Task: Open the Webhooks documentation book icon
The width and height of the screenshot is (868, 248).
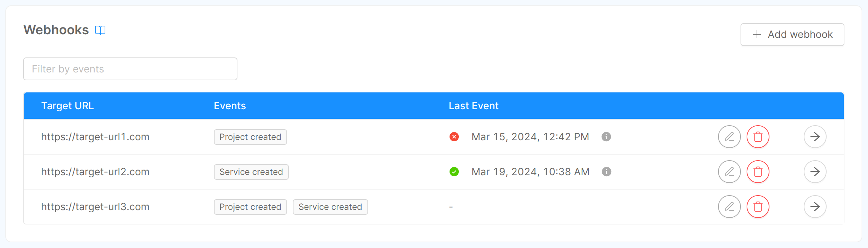Action: coord(100,30)
